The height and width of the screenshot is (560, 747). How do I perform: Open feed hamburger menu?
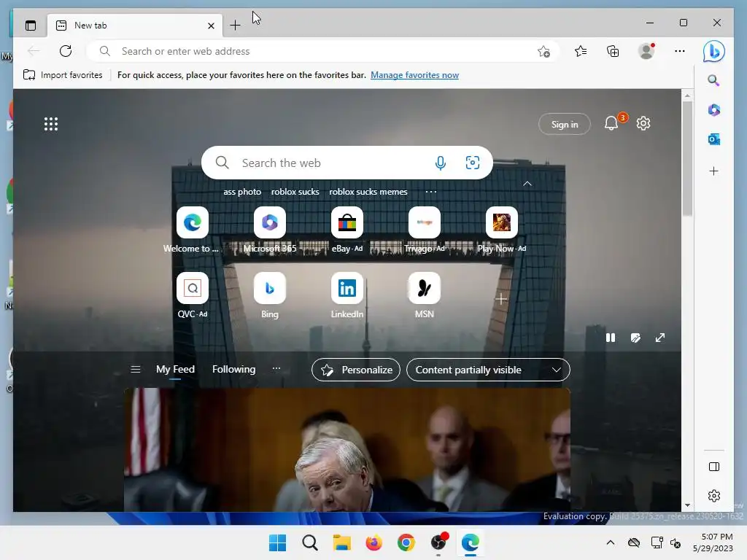[x=135, y=370]
